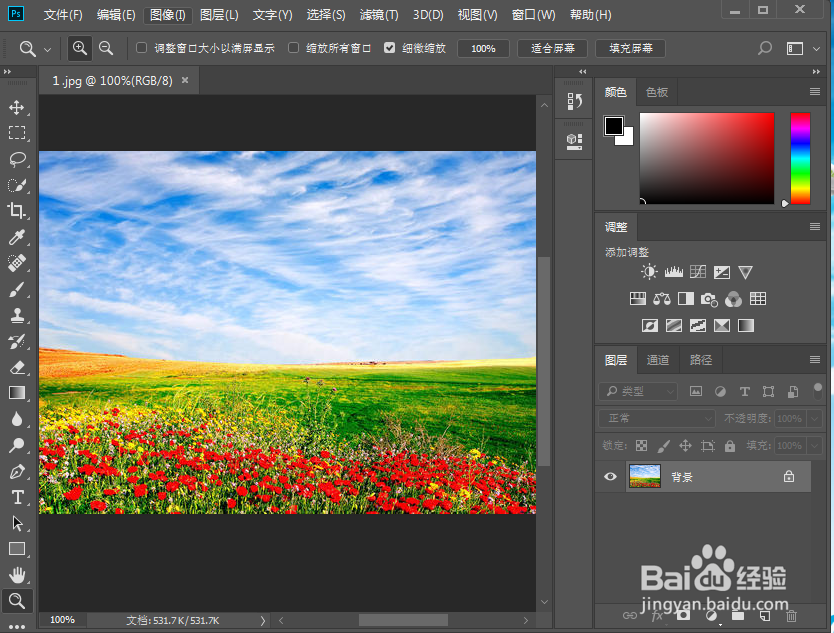Viewport: 834px width, 633px height.
Task: Switch to the 路径 tab
Action: coord(700,360)
